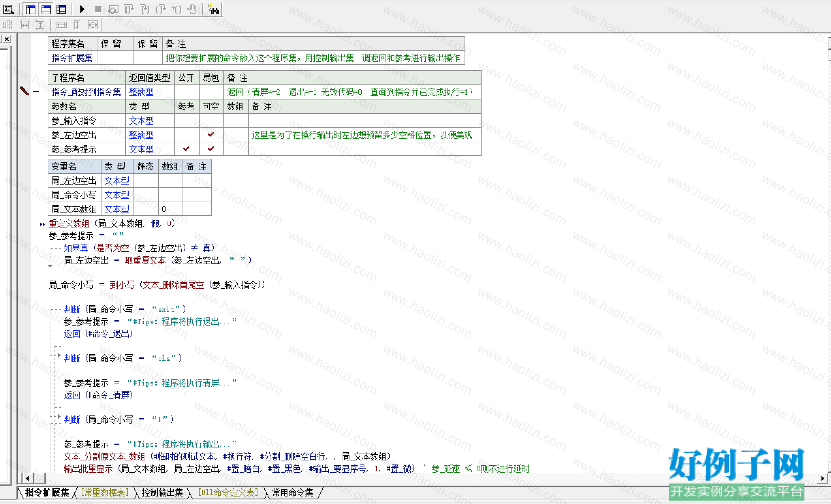831x504 pixels.
Task: Toggle the bottom status panel layout icon
Action: click(46, 10)
